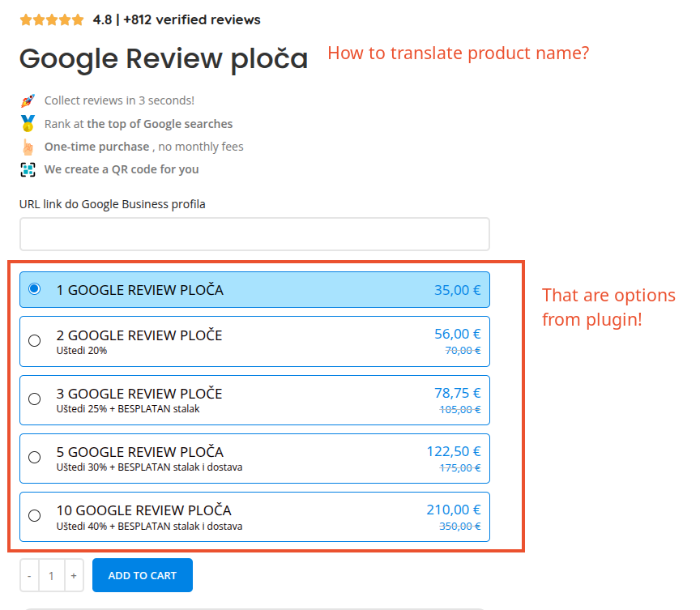Viewport: 700px width, 610px height.
Task: Click the rocket icon beside Collect reviews
Action: coord(28,100)
